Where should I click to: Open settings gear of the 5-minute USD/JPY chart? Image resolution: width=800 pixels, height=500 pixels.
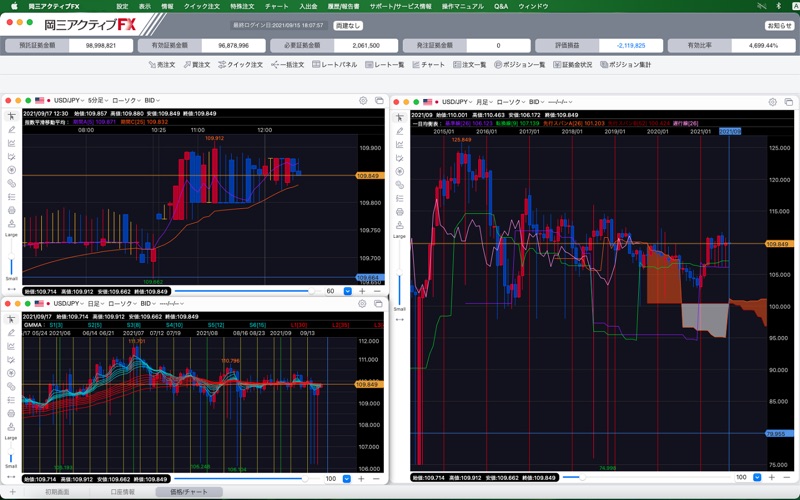[x=363, y=101]
